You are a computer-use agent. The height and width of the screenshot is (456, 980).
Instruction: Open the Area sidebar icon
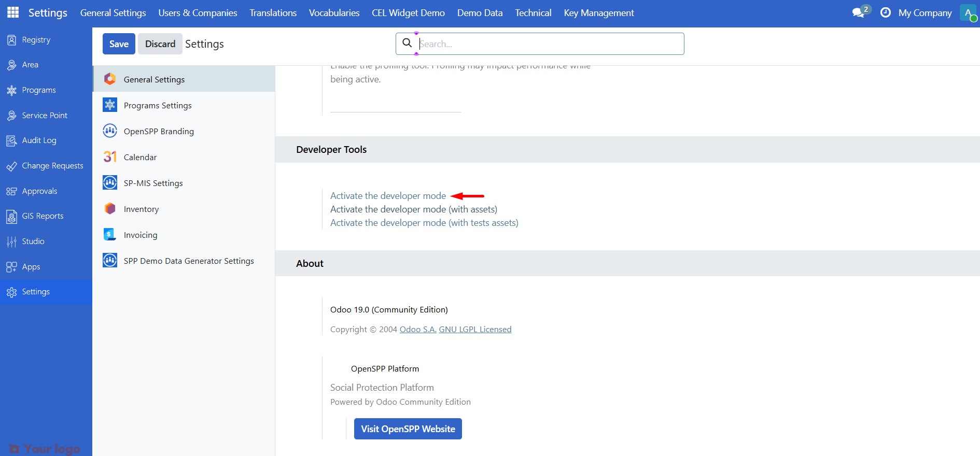tap(11, 65)
